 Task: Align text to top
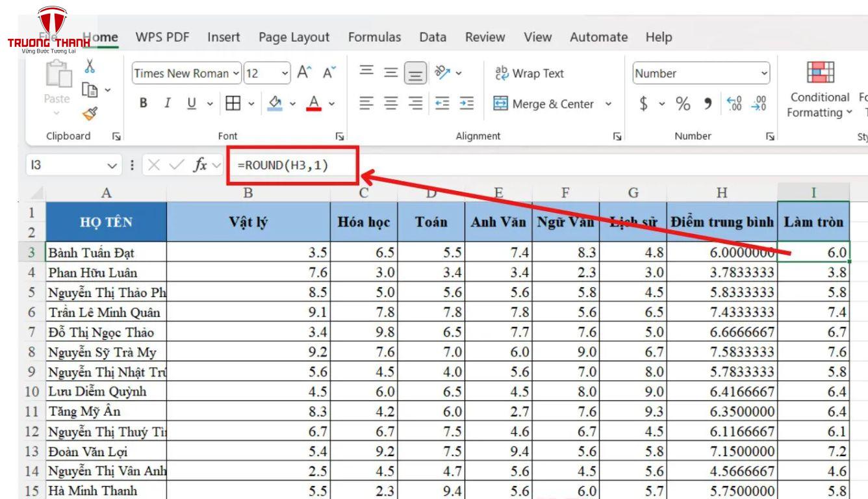point(366,72)
